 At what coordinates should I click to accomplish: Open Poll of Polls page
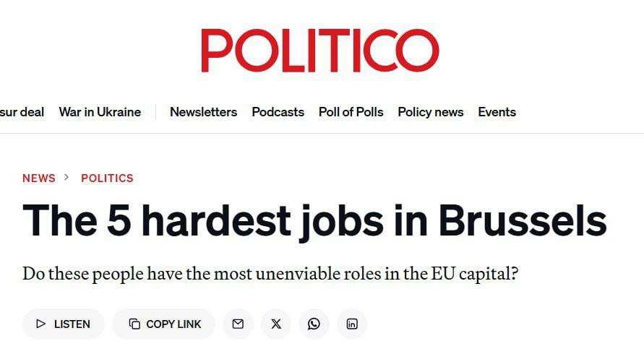(x=351, y=112)
